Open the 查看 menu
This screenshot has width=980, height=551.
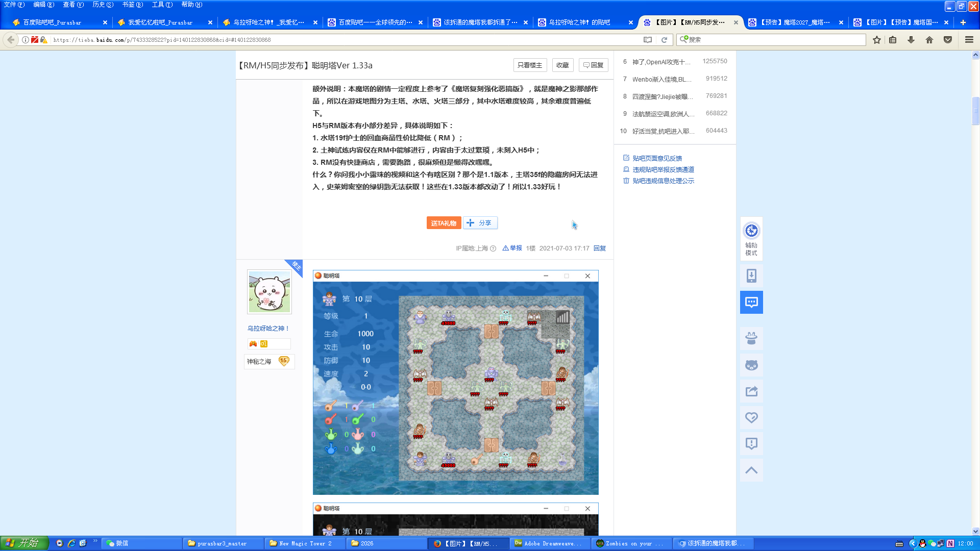(x=73, y=5)
